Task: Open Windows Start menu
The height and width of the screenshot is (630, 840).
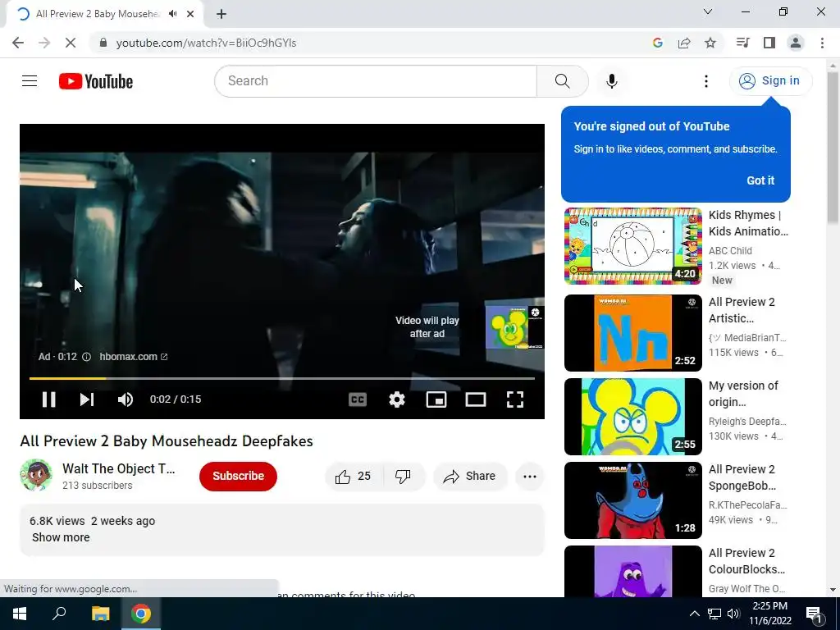Action: [x=20, y=614]
